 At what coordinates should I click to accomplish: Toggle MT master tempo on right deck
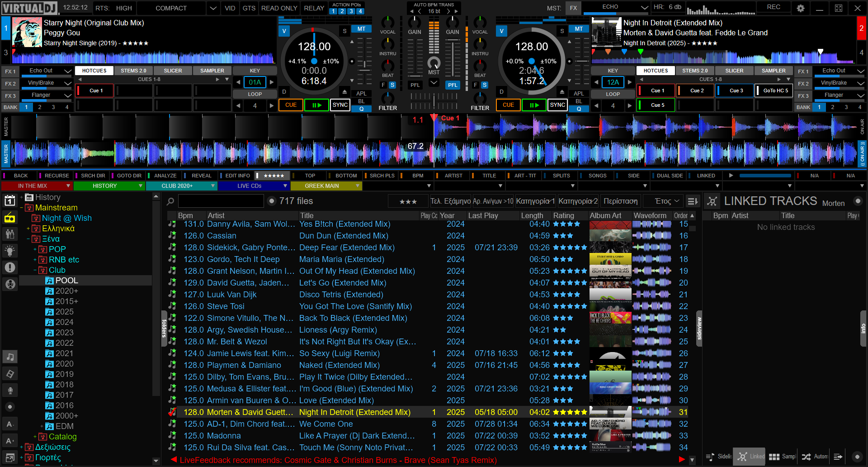579,29
